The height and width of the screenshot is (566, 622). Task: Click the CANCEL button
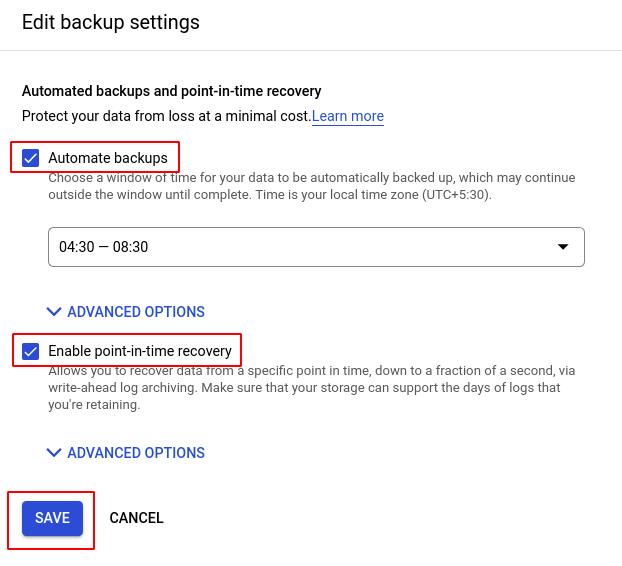pyautogui.click(x=136, y=518)
